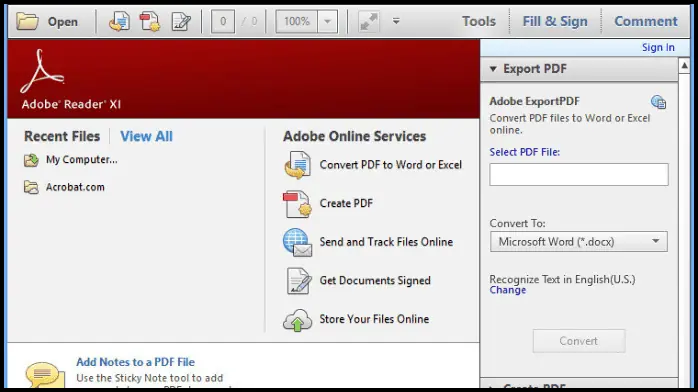Click the Open label beside folder icon
Image resolution: width=698 pixels, height=392 pixels.
pos(63,22)
